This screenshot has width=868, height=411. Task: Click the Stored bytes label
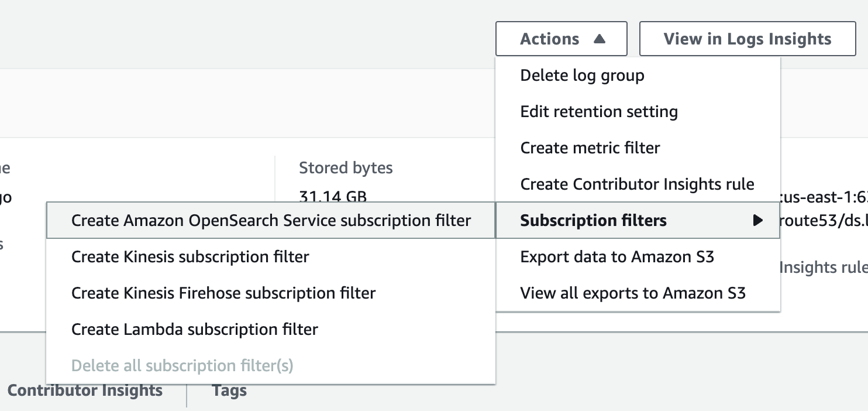pos(346,168)
